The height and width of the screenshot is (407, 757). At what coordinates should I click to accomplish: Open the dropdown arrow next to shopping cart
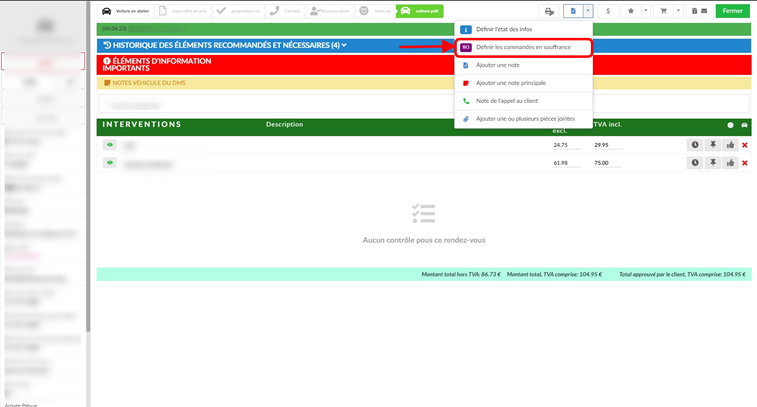[x=678, y=11]
